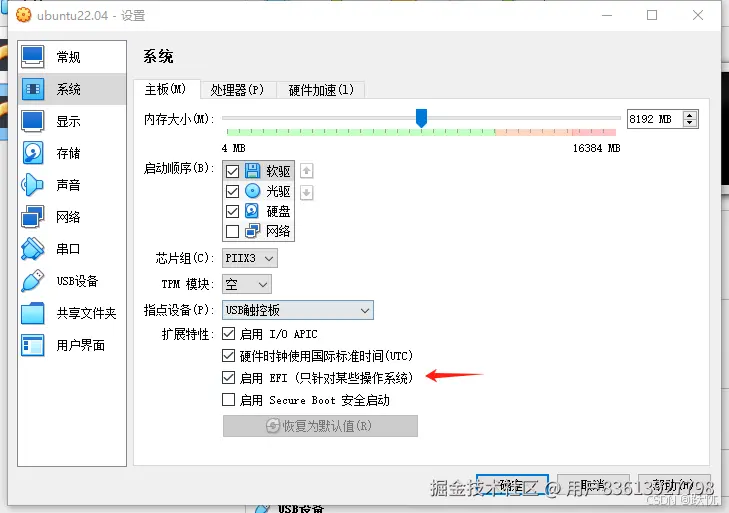Click the 帮助 Help button
This screenshot has height=513, width=729.
[674, 486]
